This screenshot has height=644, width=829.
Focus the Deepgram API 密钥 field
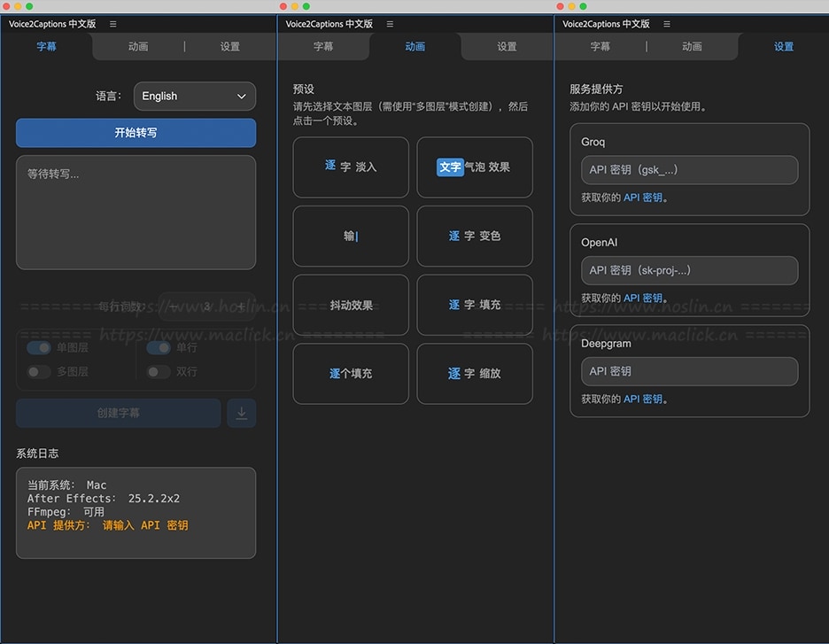coord(689,371)
